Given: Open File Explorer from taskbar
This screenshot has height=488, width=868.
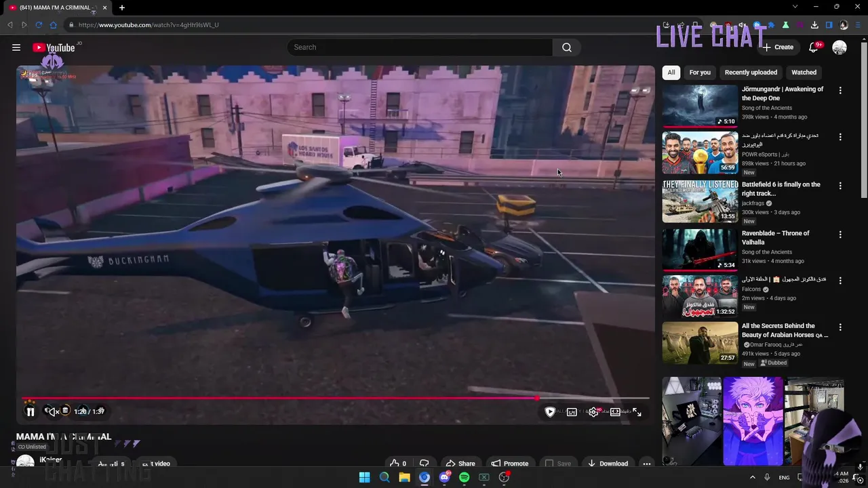Looking at the screenshot, I should [x=404, y=477].
